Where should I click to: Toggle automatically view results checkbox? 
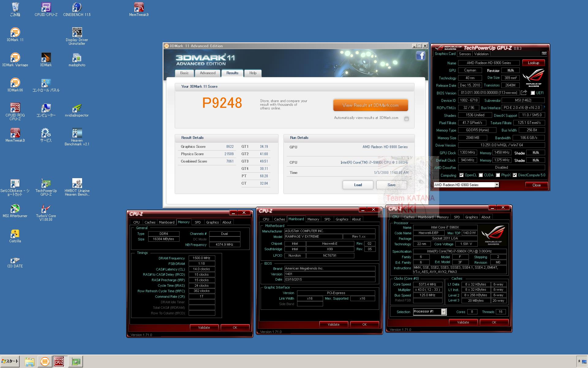(406, 119)
